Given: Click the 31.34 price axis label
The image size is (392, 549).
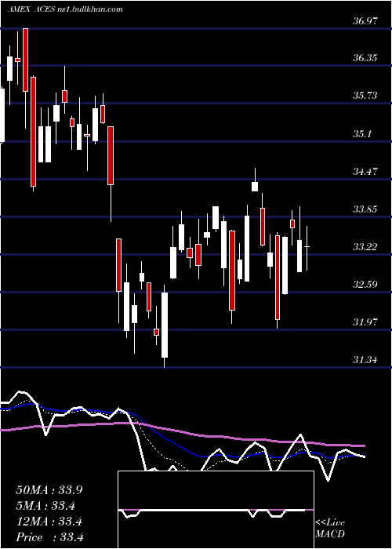Looking at the screenshot, I should 365,359.
